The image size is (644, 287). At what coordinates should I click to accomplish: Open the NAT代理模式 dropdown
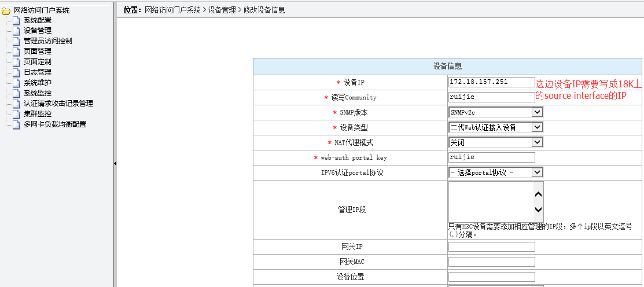coord(496,142)
